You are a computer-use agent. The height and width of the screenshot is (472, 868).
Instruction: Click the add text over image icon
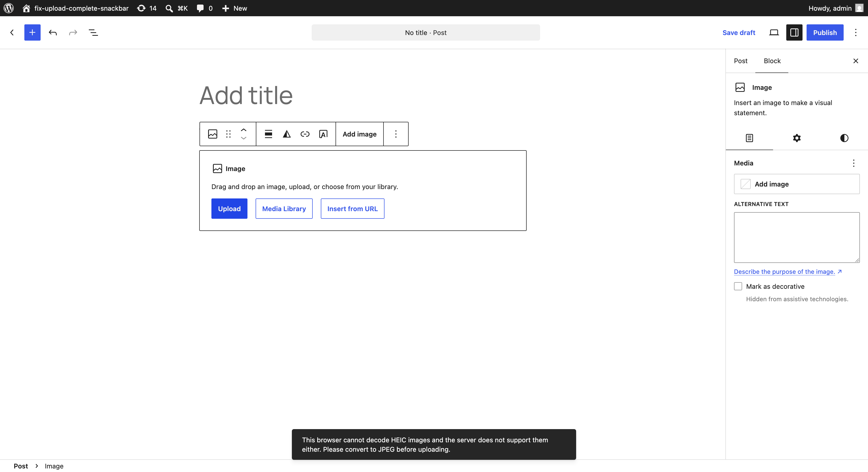(323, 134)
